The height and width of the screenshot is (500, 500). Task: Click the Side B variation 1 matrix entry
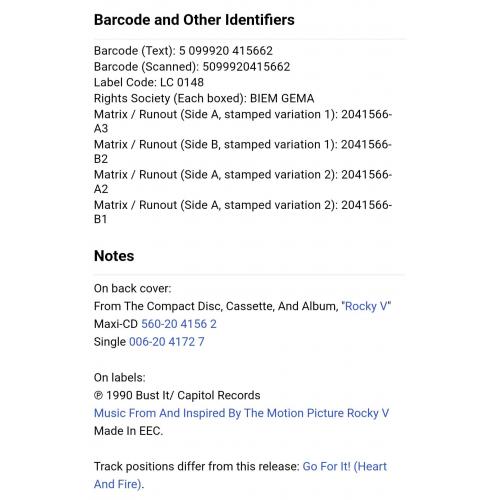pos(243,151)
